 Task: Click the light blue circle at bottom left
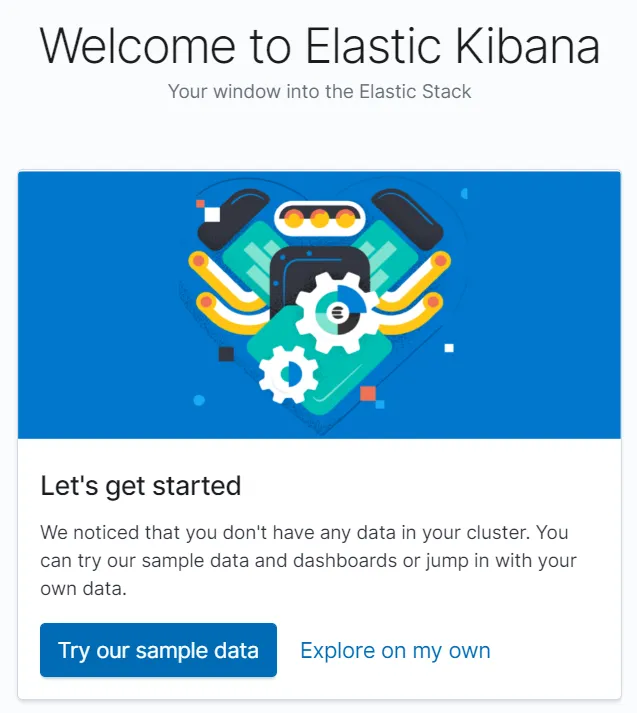click(199, 400)
